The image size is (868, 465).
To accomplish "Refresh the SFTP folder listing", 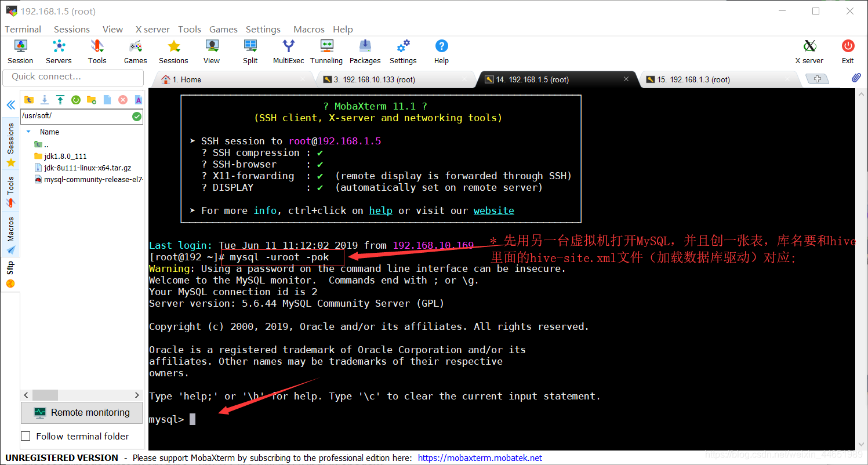I will 75,100.
